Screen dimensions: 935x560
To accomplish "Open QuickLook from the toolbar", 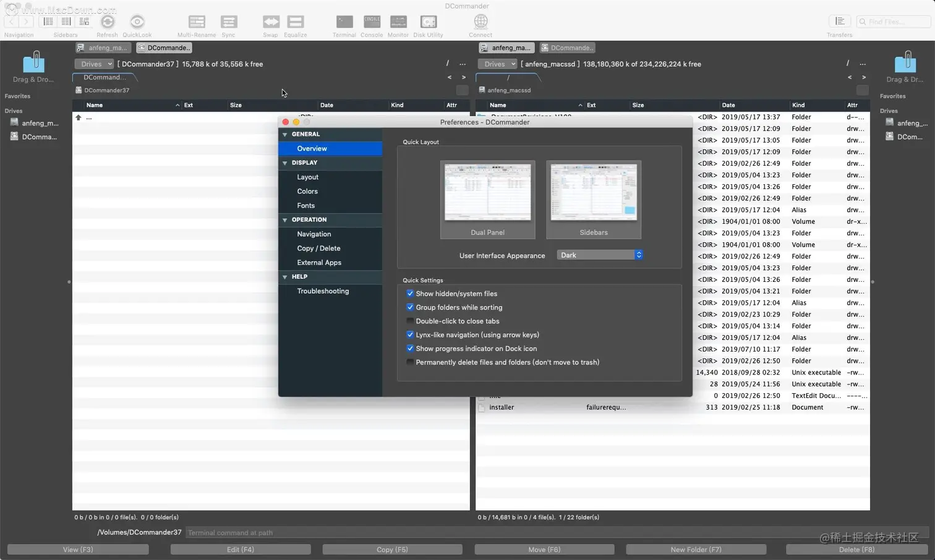I will pos(137,22).
